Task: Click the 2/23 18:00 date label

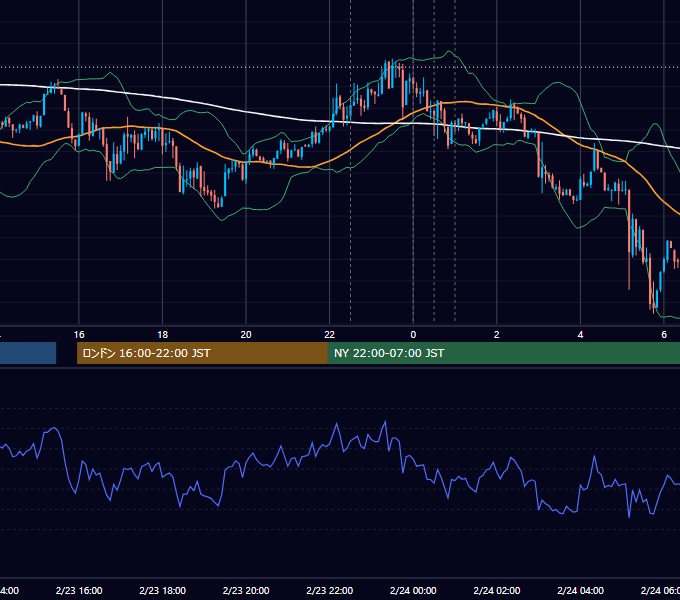Action: [x=163, y=590]
